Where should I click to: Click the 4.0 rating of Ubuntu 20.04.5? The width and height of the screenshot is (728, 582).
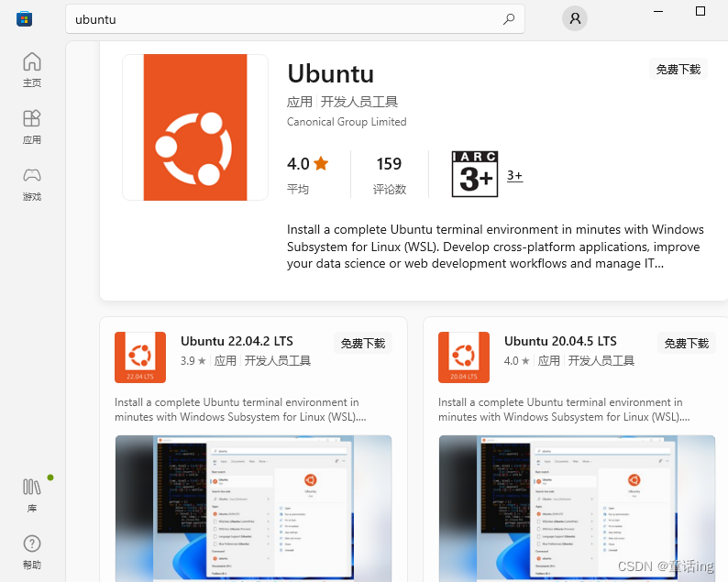[x=517, y=360]
